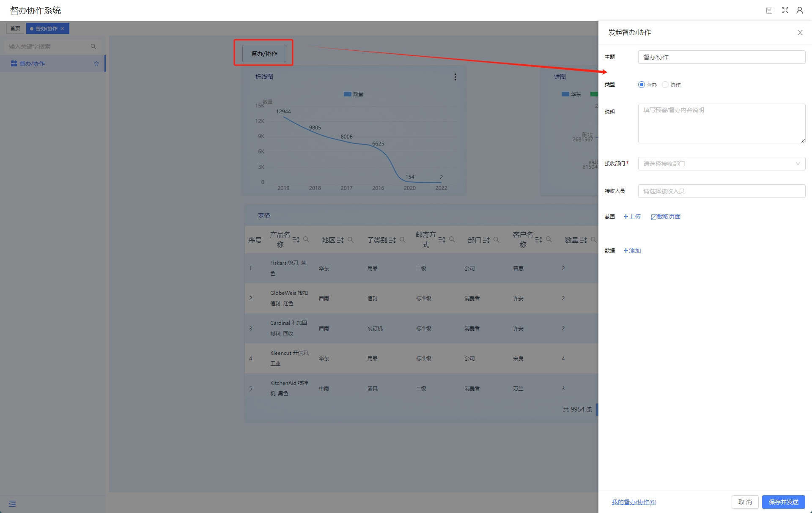
Task: Collapse sidebar using bottom-left menu icon
Action: point(12,504)
